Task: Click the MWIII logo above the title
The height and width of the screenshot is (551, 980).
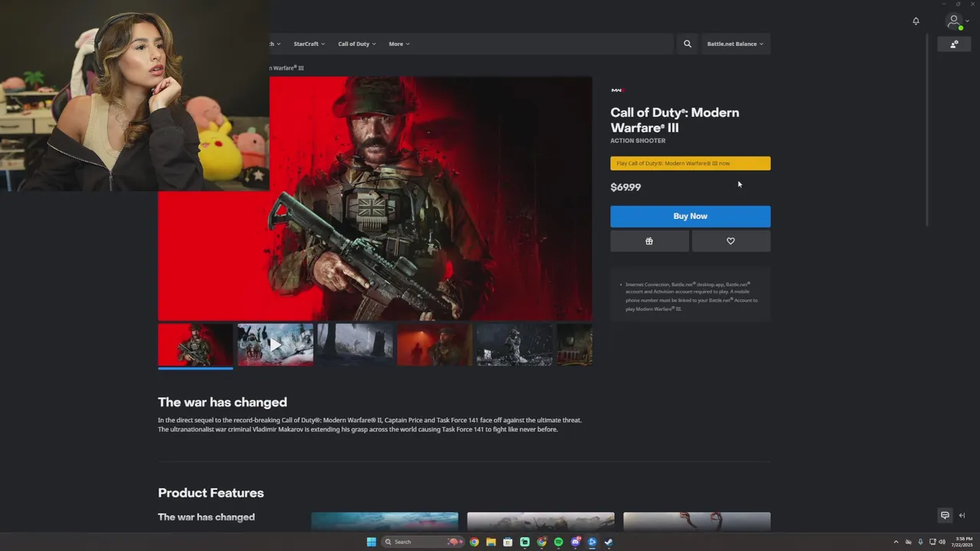Action: pyautogui.click(x=617, y=90)
